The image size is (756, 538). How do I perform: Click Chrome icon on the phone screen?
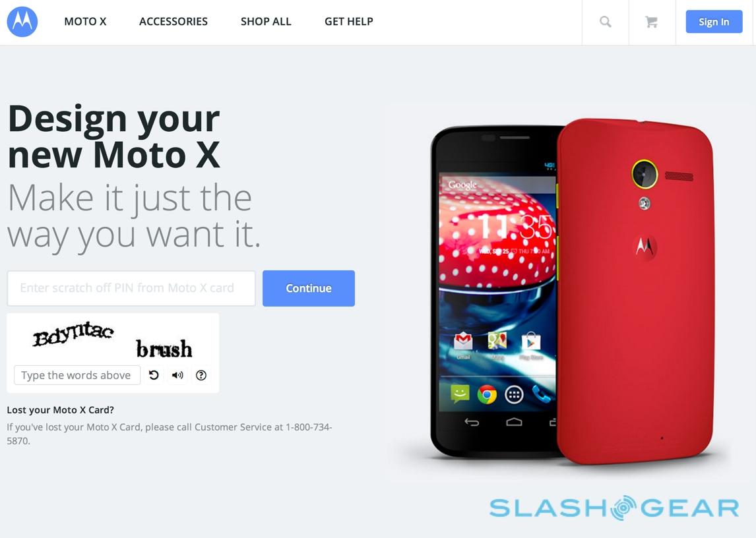point(487,394)
